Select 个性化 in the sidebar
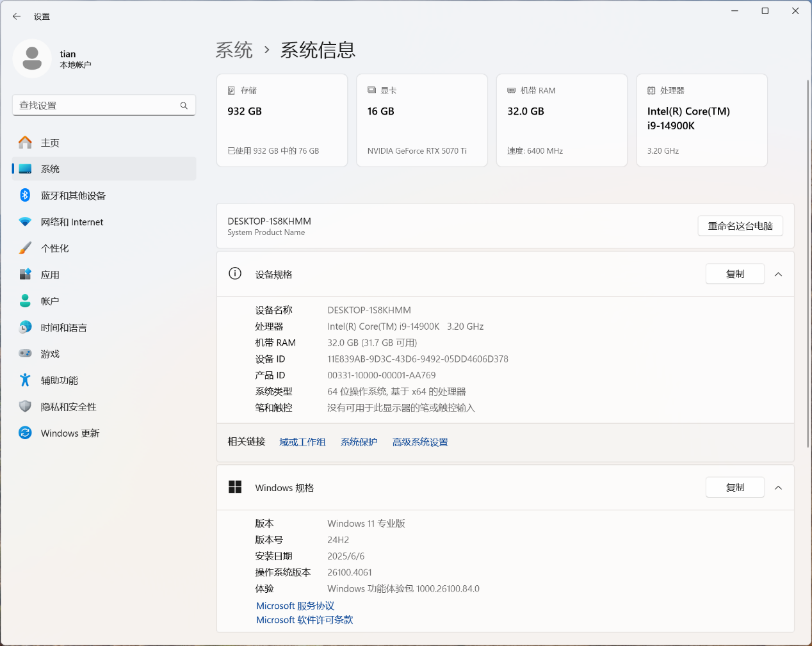 104,248
